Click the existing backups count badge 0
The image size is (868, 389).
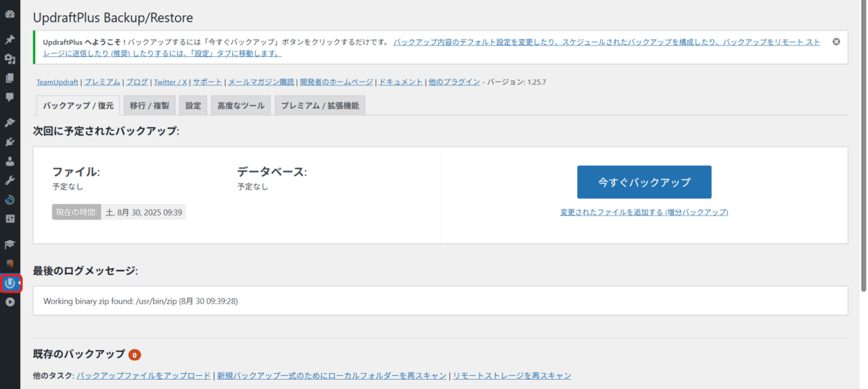[135, 355]
